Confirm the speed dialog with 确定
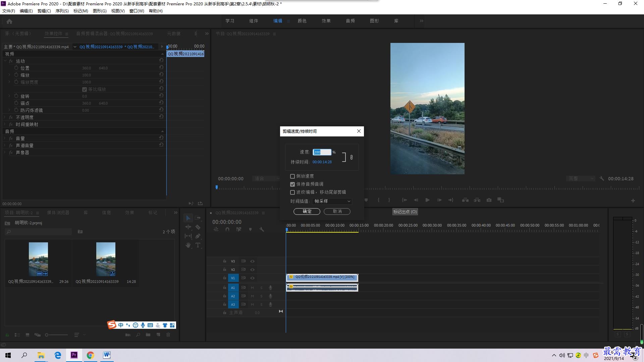The width and height of the screenshot is (644, 362). [x=307, y=212]
